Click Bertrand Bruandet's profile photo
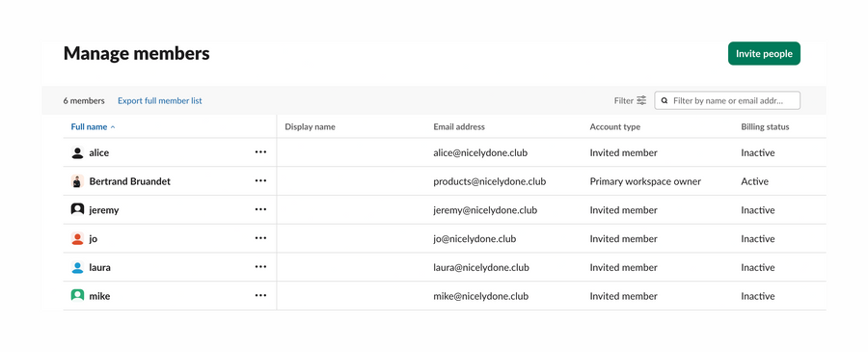Image resolution: width=868 pixels, height=352 pixels. coord(77,181)
